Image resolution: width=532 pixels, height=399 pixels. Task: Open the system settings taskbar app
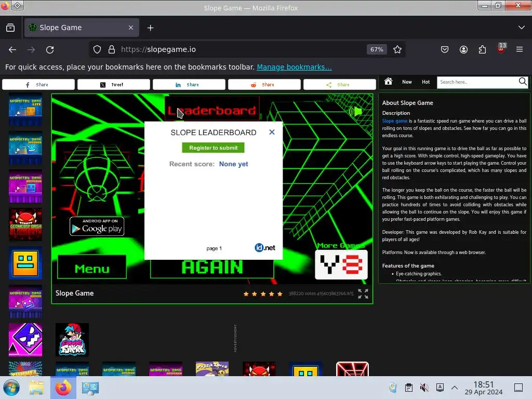pyautogui.click(x=90, y=388)
